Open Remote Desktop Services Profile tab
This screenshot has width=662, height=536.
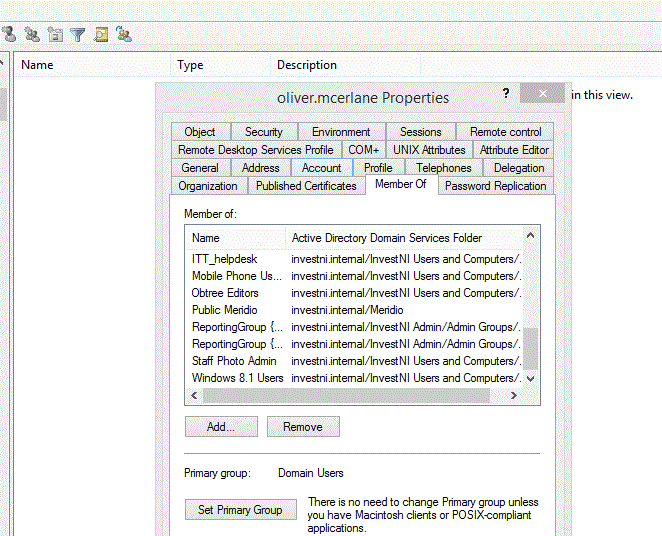coord(256,150)
